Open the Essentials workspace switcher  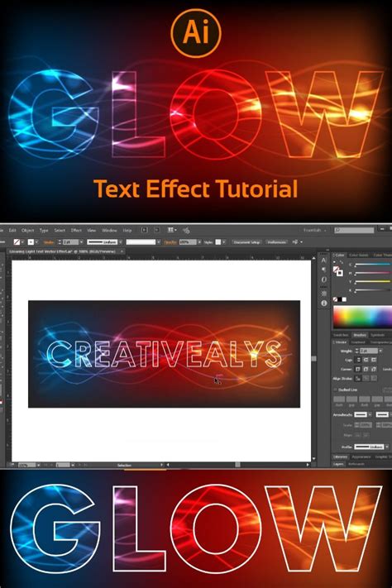(x=314, y=230)
